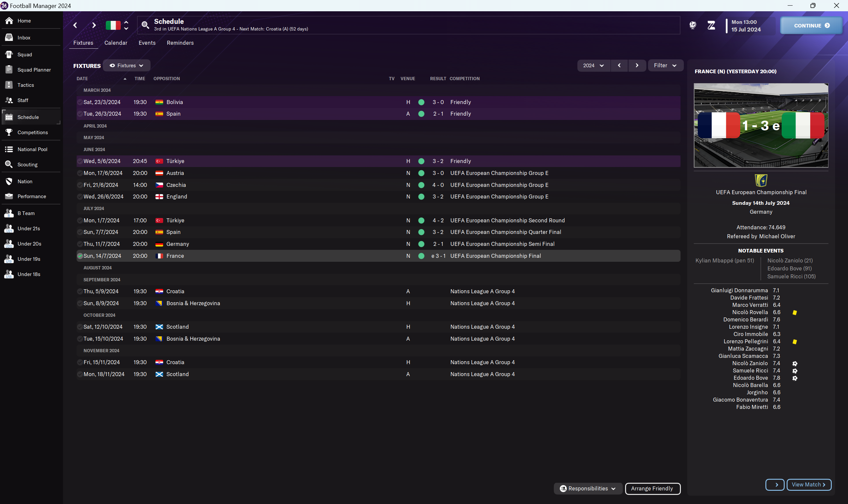Open the Inbox sidebar icon
Screen dimensions: 848x504
(9, 38)
